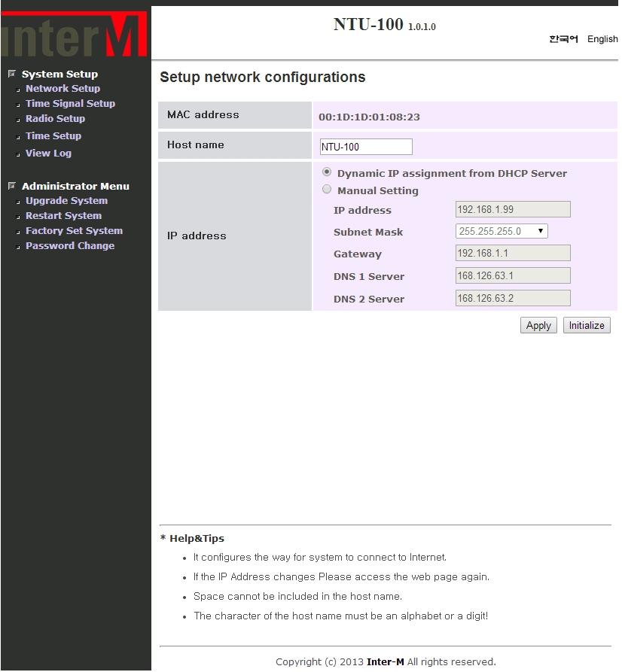Select the Manual Setting radio button
The width and height of the screenshot is (622, 672).
pyautogui.click(x=327, y=189)
